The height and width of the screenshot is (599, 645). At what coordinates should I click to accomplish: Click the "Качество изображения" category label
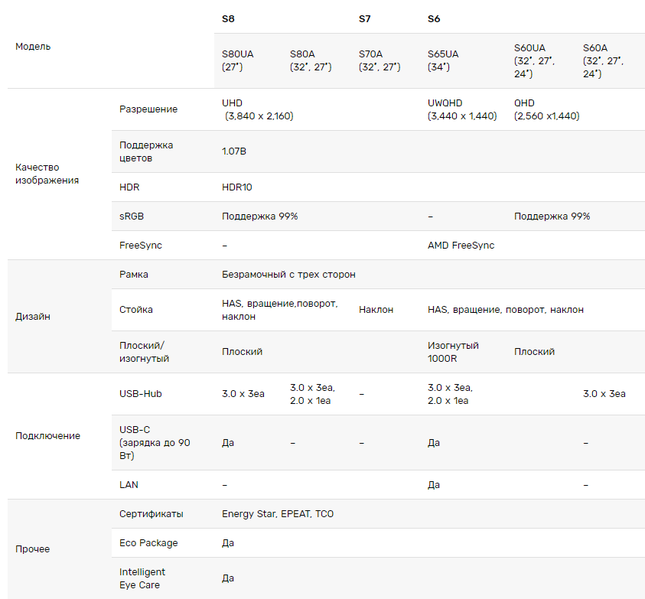47,174
